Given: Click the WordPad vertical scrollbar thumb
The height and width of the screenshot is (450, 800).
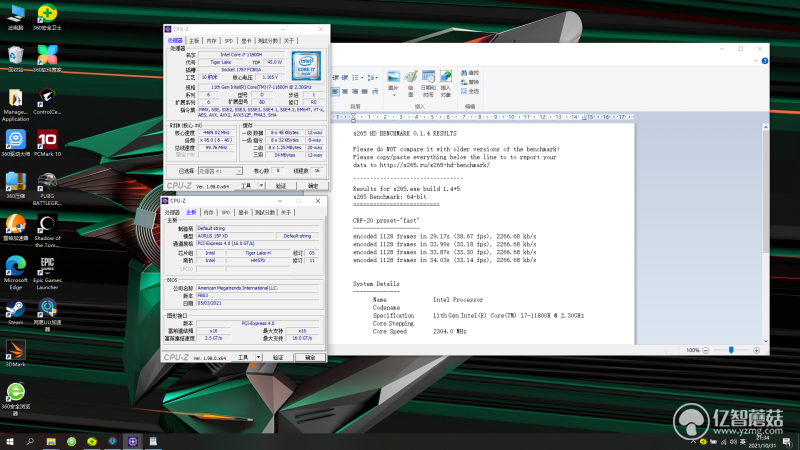Looking at the screenshot, I should [x=765, y=192].
